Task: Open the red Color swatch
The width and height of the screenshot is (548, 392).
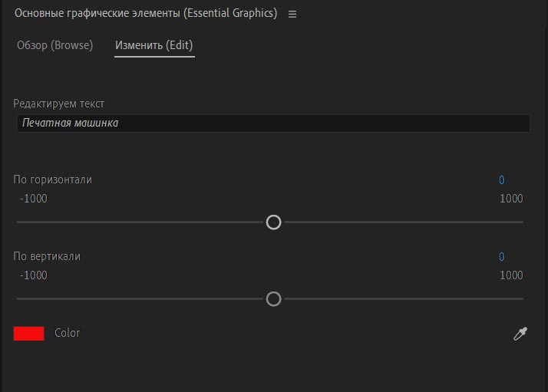Action: (x=28, y=333)
